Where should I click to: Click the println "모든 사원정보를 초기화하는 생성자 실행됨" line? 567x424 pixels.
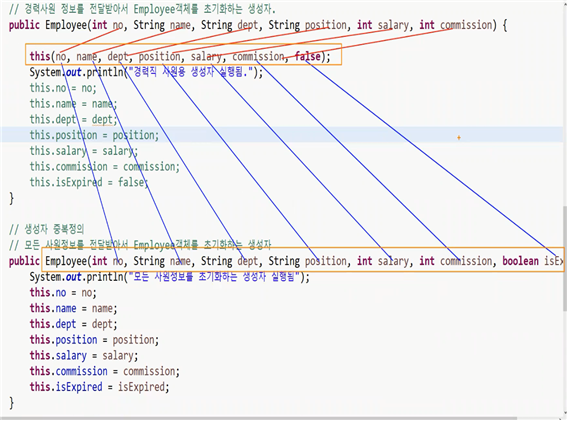(x=170, y=277)
